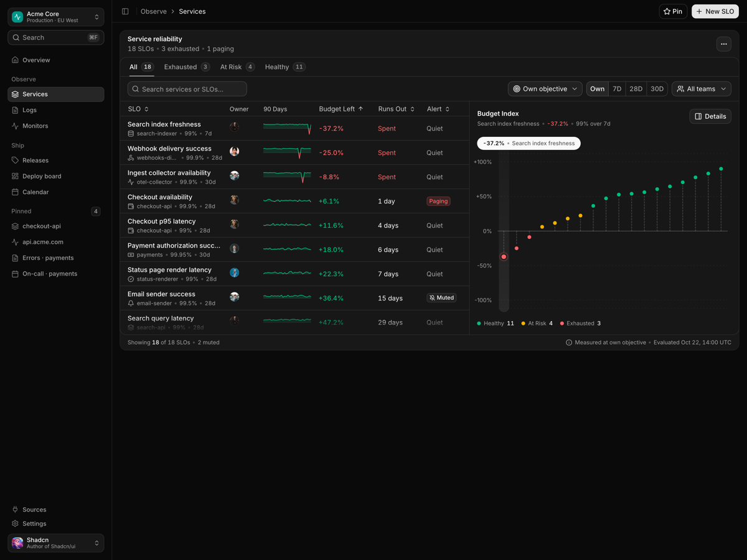747x560 pixels.
Task: Click the owner avatar for Webhook delivery success
Action: (x=235, y=152)
